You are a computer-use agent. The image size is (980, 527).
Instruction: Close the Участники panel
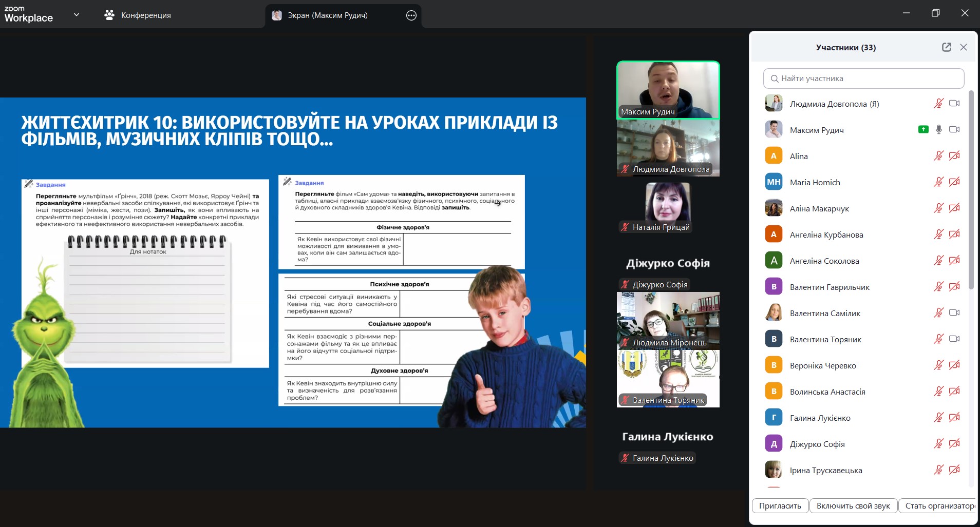point(964,47)
